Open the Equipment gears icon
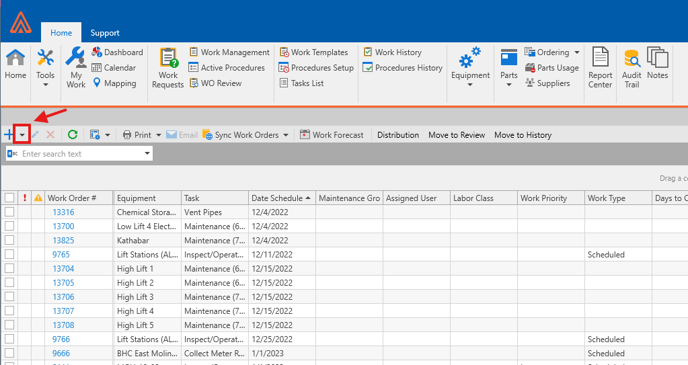This screenshot has width=688, height=365. pyautogui.click(x=470, y=58)
